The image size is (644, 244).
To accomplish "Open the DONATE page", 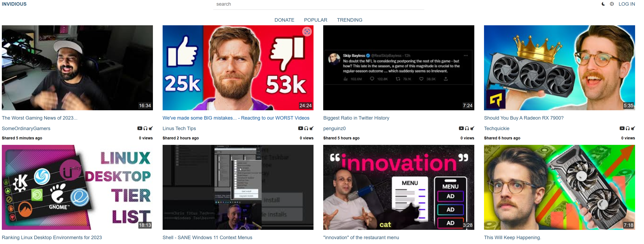I will (284, 20).
